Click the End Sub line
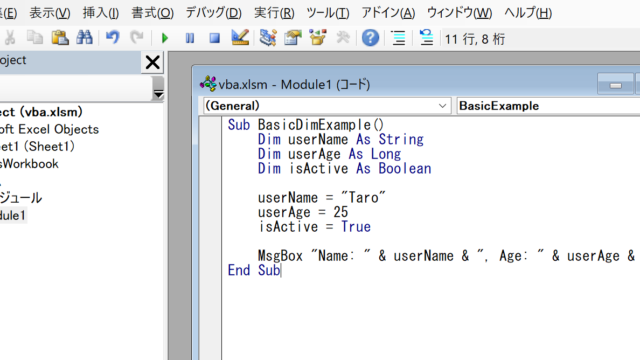This screenshot has width=640, height=360. (254, 271)
